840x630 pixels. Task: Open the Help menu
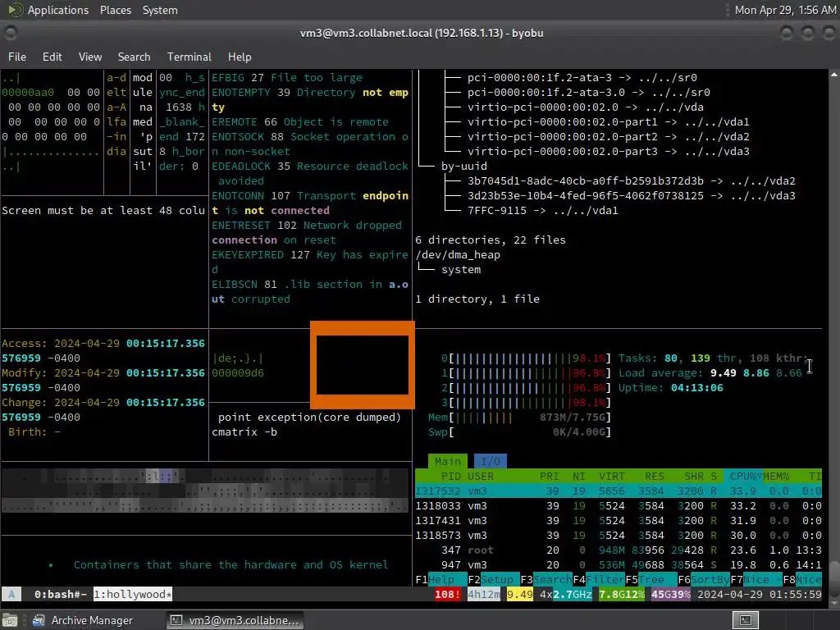240,57
